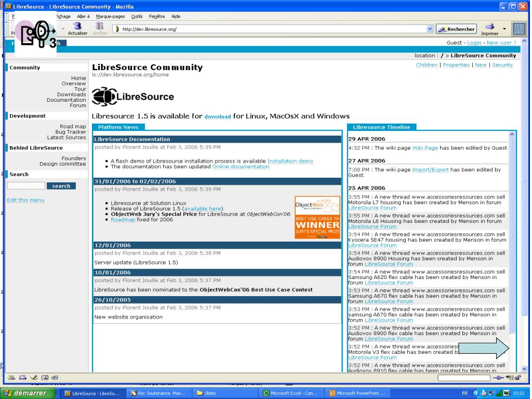Open the Aide menu
532x399 pixels.
click(176, 16)
